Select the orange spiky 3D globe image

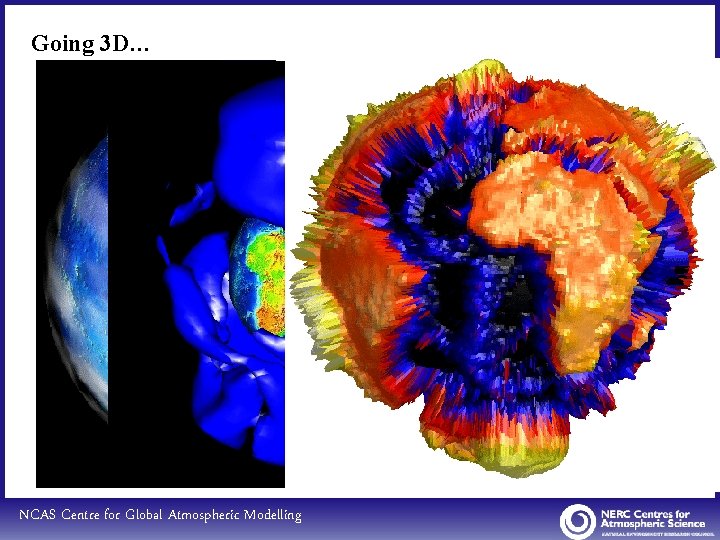(503, 268)
